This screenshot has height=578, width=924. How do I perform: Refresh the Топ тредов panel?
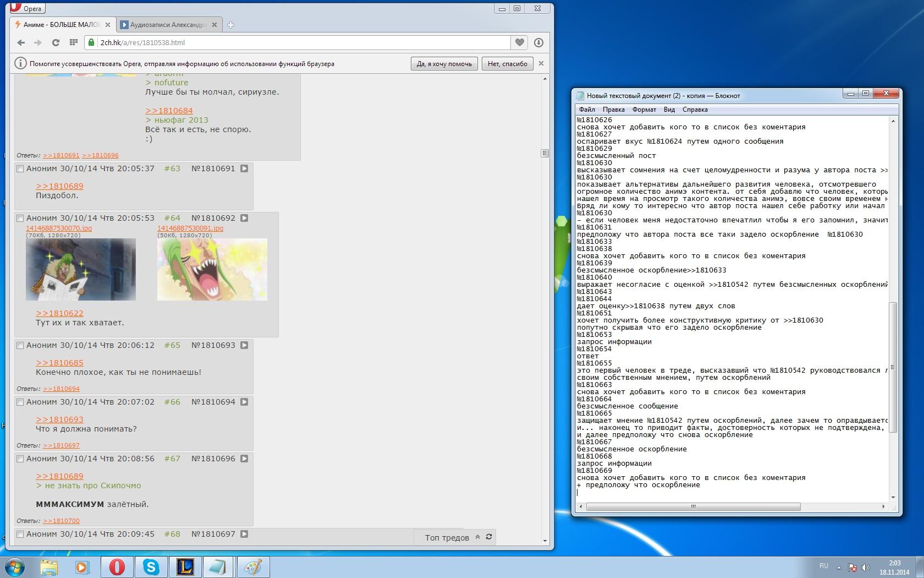488,537
